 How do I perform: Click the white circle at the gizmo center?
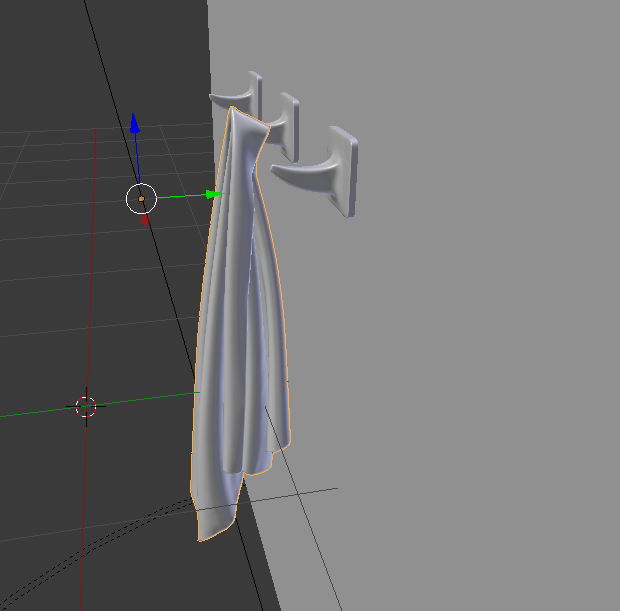click(x=141, y=199)
